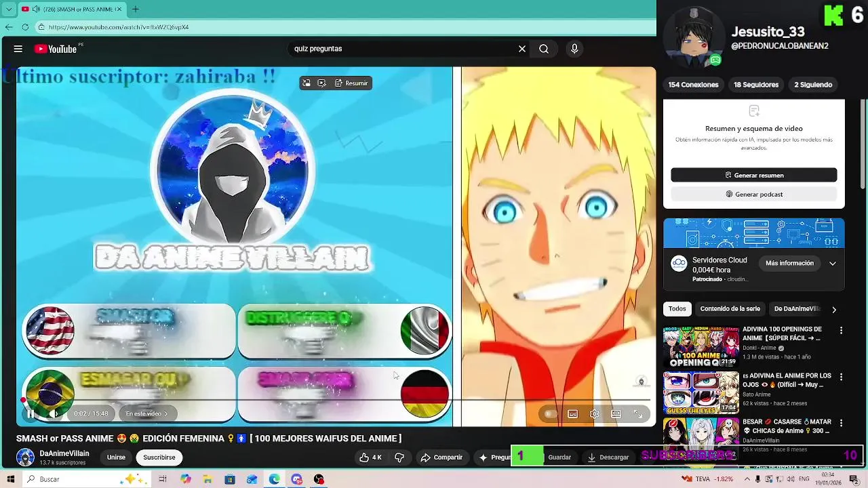The height and width of the screenshot is (488, 868).
Task: Download video with Descargar button
Action: pos(608,457)
